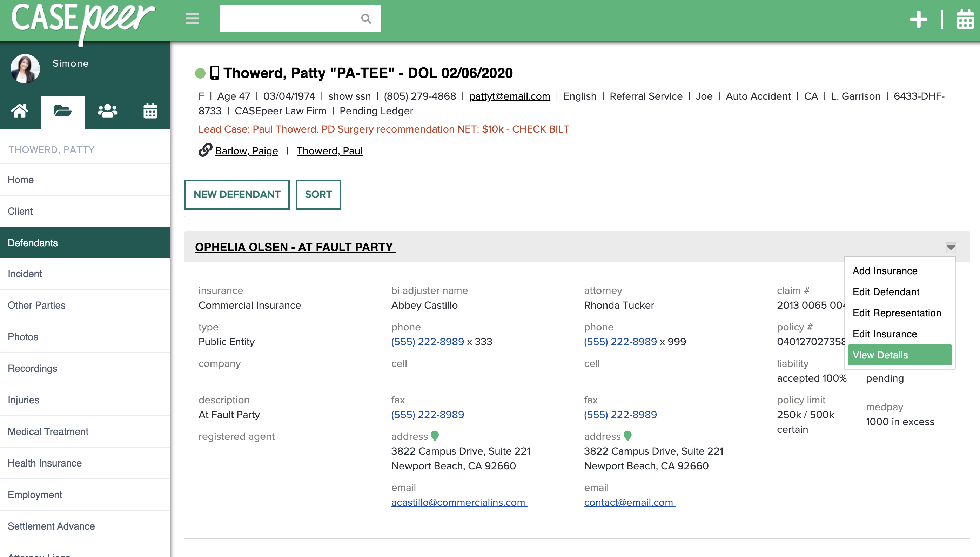Click the search magnifying glass icon

coord(366,18)
